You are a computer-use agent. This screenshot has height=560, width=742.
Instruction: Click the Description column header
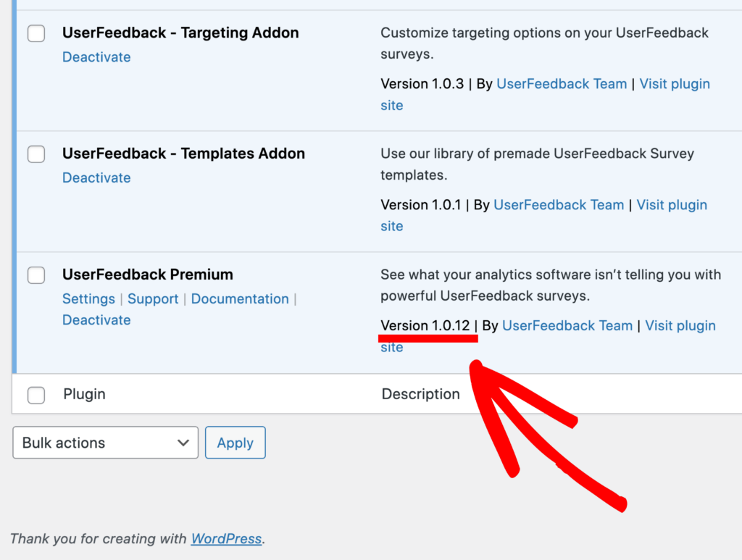click(x=420, y=394)
